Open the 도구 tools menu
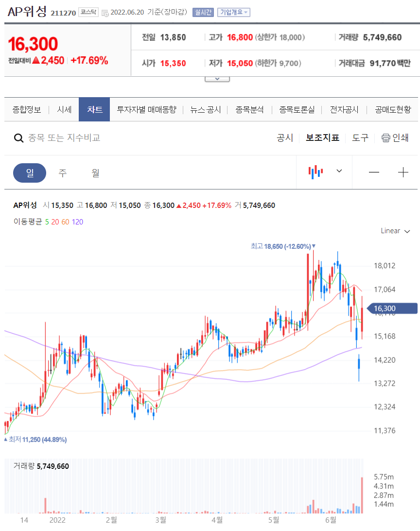The width and height of the screenshot is (420, 531). click(360, 138)
